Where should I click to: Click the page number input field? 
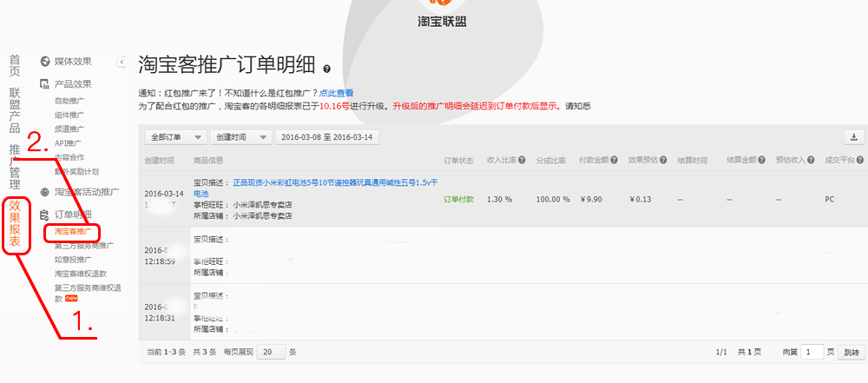[812, 352]
